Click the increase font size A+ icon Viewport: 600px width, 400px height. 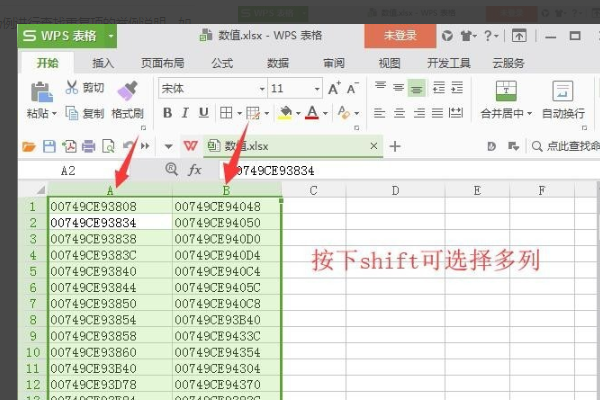(334, 88)
